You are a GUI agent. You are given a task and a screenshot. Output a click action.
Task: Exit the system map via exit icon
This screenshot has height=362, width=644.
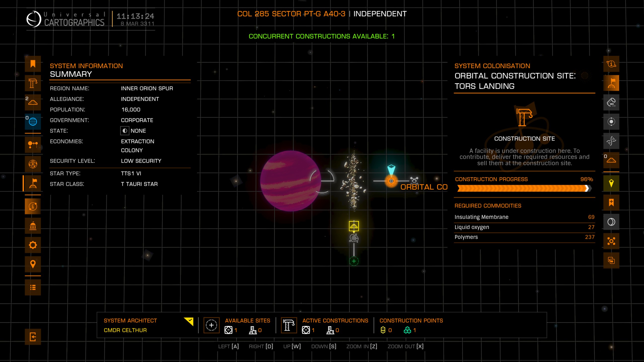click(x=33, y=337)
